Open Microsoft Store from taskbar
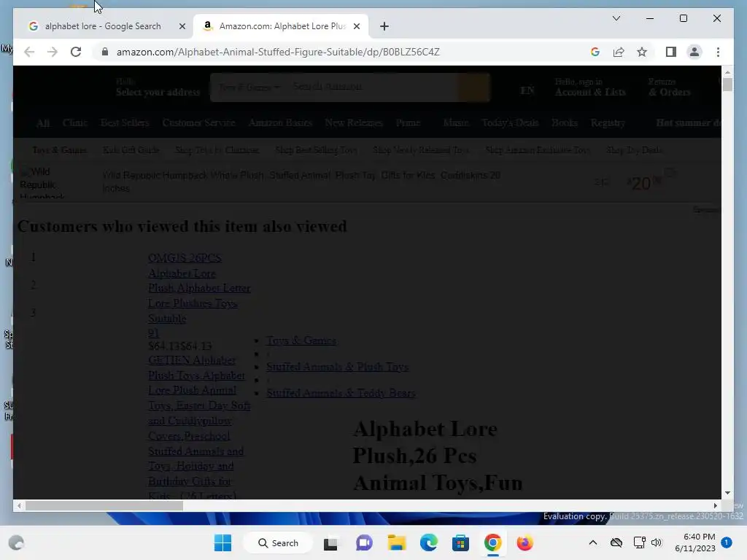The width and height of the screenshot is (747, 560). tap(460, 542)
